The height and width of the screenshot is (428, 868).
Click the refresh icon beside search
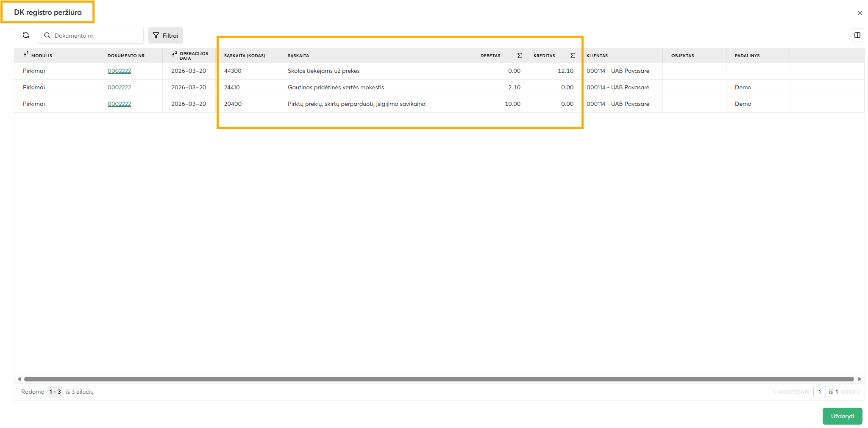pyautogui.click(x=26, y=35)
